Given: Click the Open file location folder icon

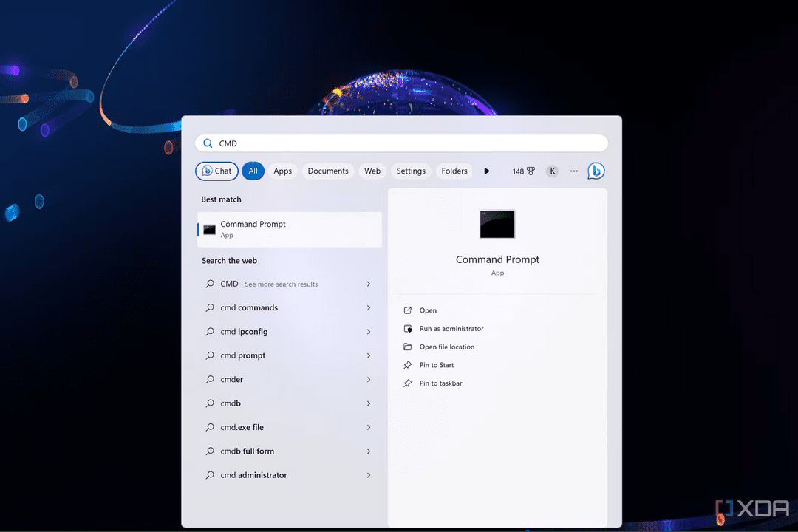Looking at the screenshot, I should [407, 347].
